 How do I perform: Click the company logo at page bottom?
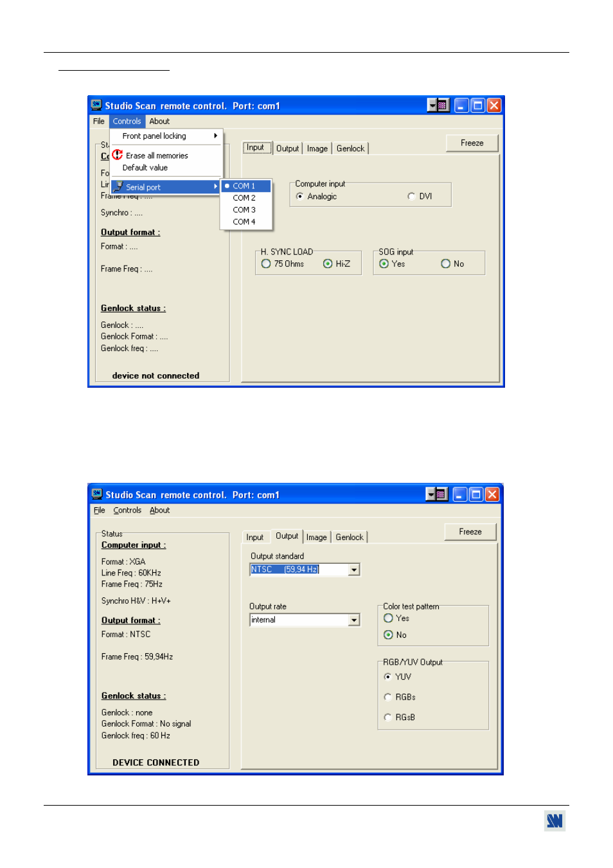point(555,820)
